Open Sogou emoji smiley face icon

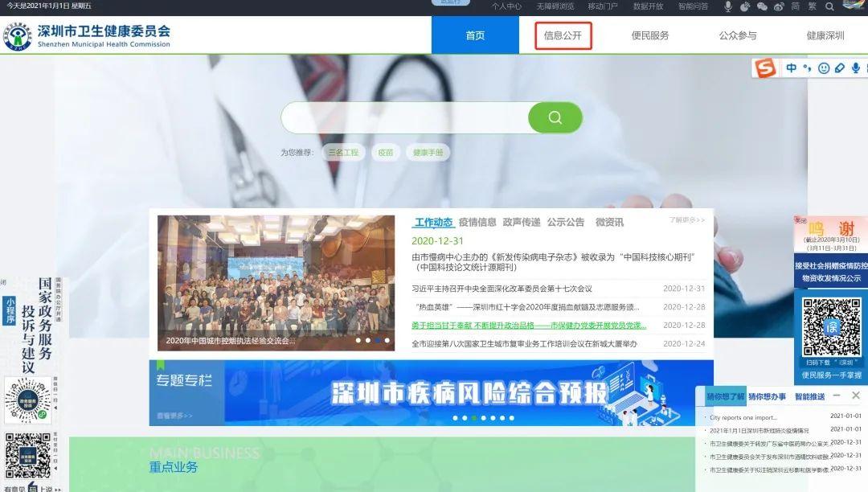tap(824, 69)
